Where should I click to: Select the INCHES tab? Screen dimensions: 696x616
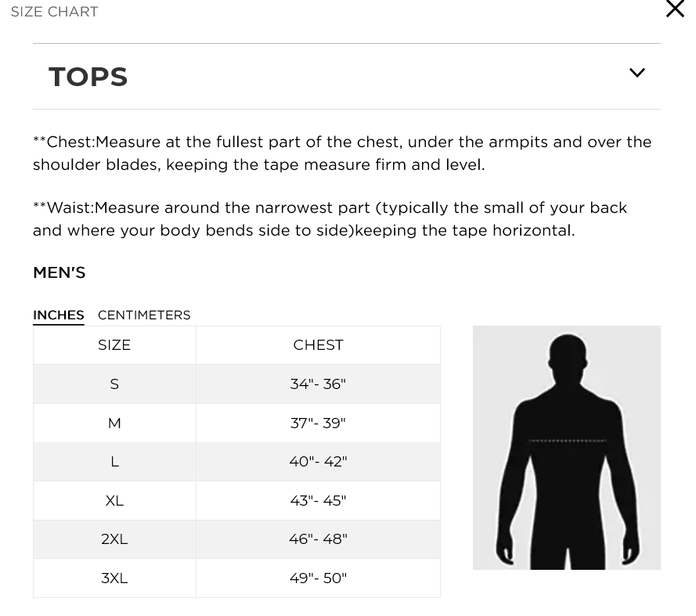pos(59,315)
